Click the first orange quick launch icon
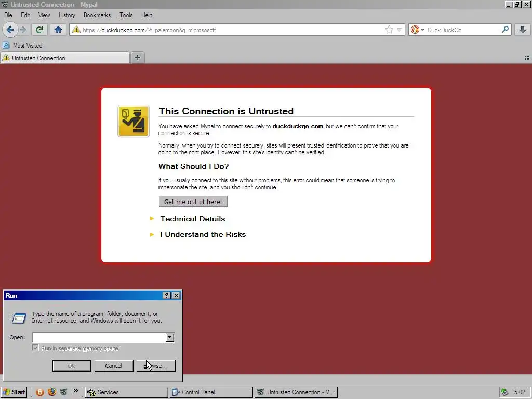The width and height of the screenshot is (532, 399). tap(39, 392)
